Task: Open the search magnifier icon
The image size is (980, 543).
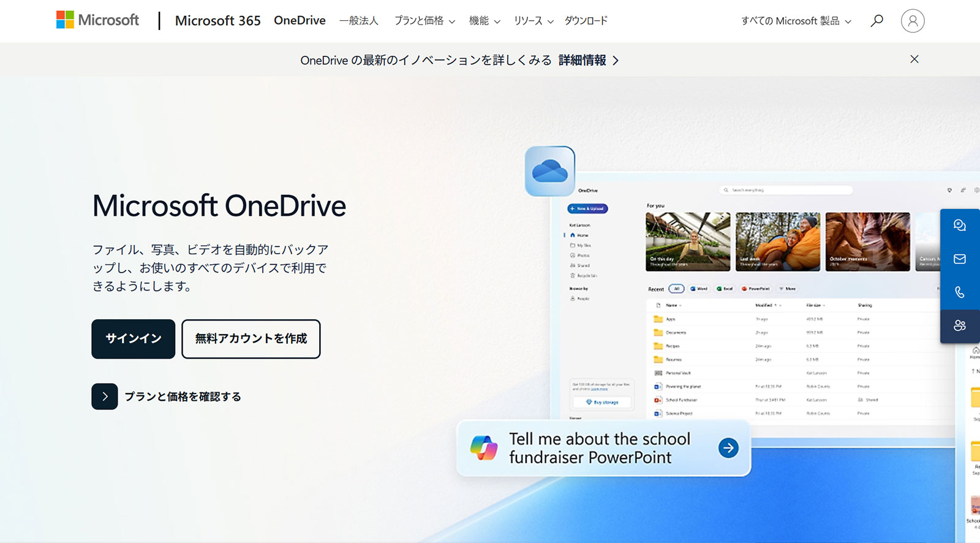Action: [x=877, y=21]
